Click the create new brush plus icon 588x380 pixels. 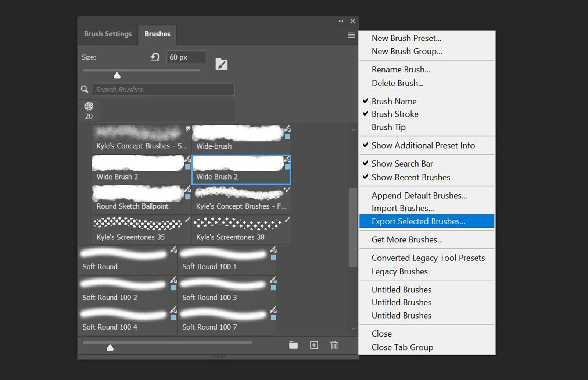(314, 345)
